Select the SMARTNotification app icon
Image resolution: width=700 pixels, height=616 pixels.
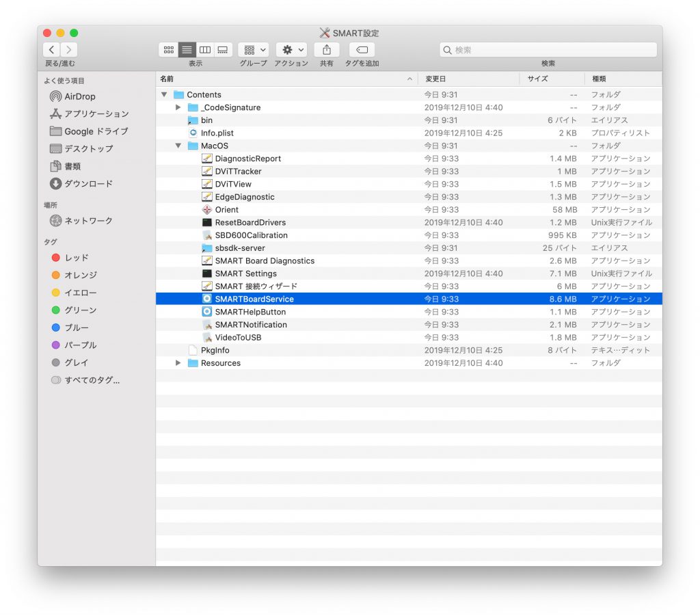tap(206, 325)
